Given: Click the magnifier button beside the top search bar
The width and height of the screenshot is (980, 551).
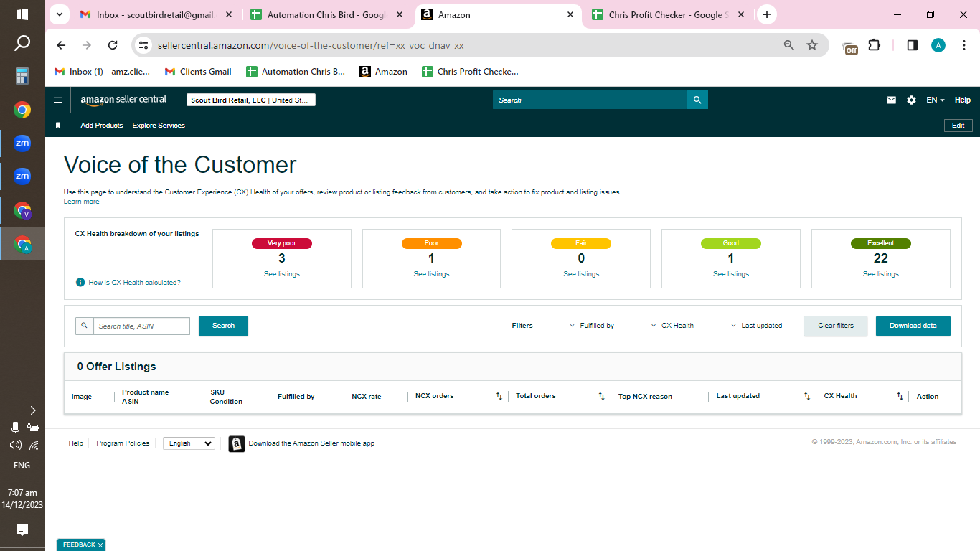Looking at the screenshot, I should (x=697, y=100).
